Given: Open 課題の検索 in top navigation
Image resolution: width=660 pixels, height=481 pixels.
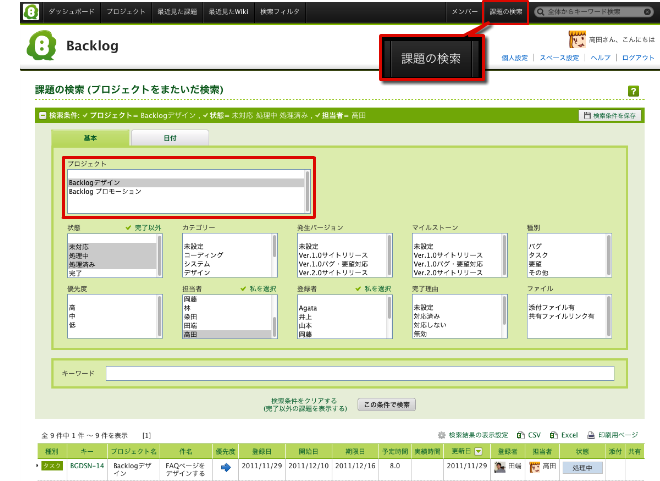Looking at the screenshot, I should pyautogui.click(x=506, y=12).
